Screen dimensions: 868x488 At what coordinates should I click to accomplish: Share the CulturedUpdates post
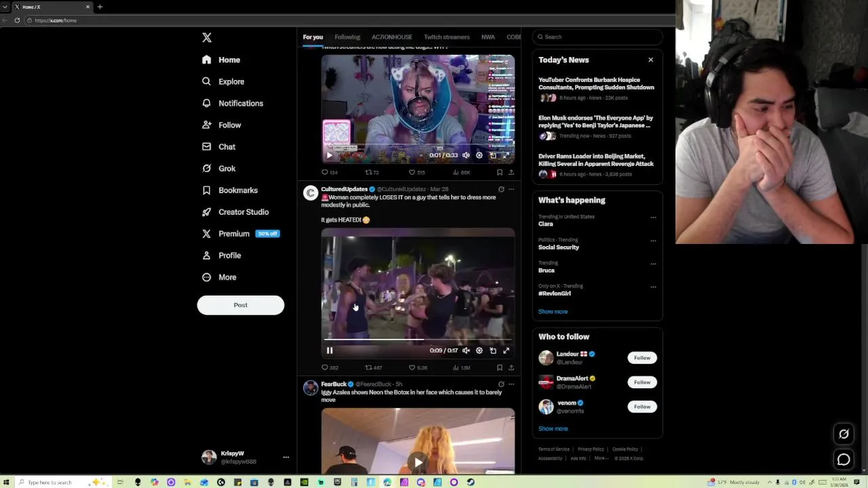pyautogui.click(x=511, y=367)
